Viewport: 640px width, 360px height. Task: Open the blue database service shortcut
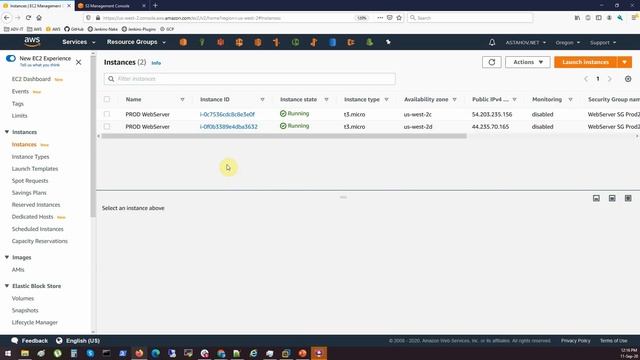(x=332, y=42)
